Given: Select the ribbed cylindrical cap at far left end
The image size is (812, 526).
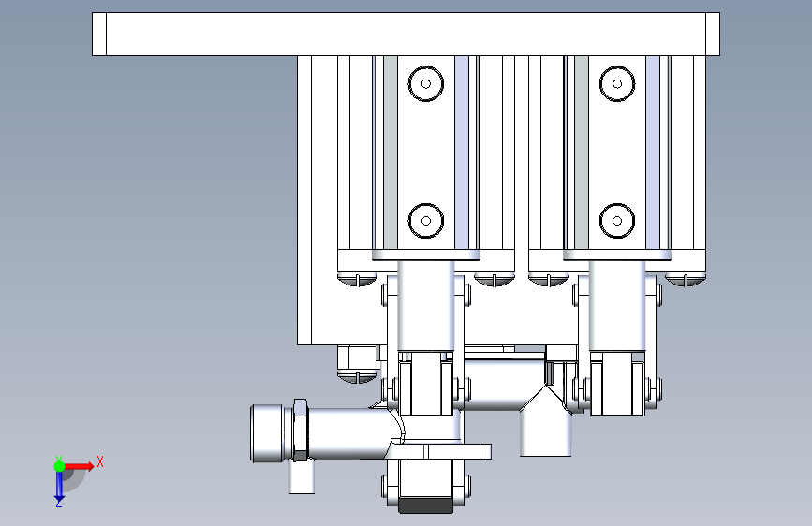Looking at the screenshot, I should click(x=267, y=433).
